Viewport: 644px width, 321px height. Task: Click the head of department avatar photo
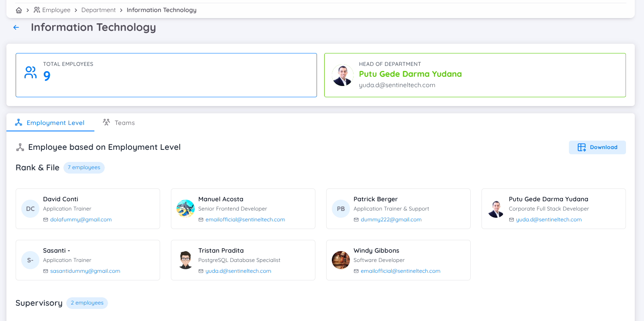tap(343, 75)
